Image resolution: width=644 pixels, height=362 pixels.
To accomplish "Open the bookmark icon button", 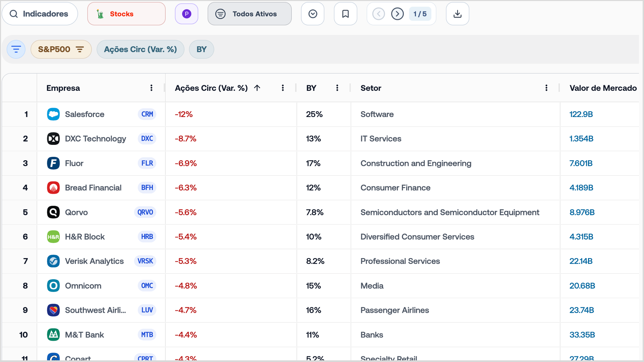I will coord(345,14).
